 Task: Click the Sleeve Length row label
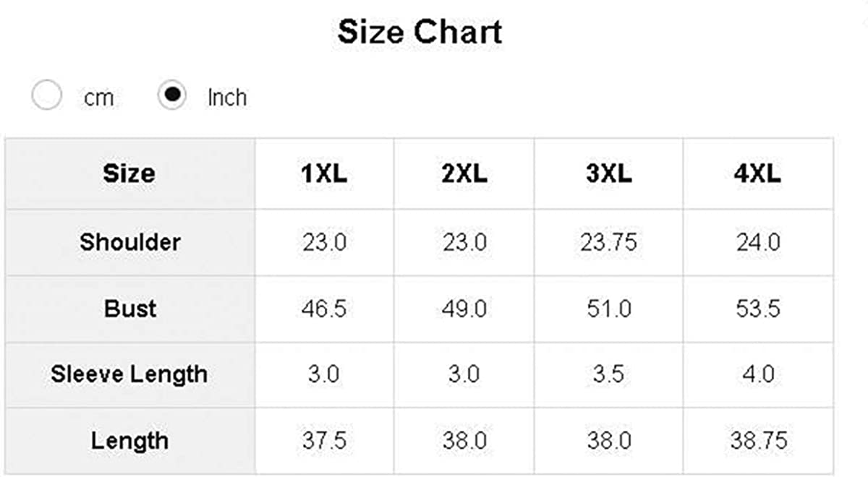(x=129, y=374)
